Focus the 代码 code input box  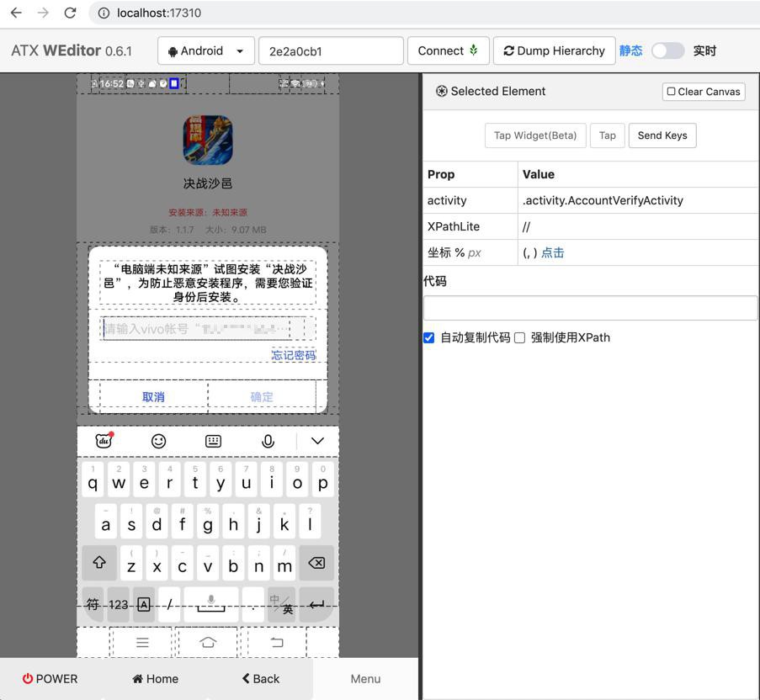590,308
